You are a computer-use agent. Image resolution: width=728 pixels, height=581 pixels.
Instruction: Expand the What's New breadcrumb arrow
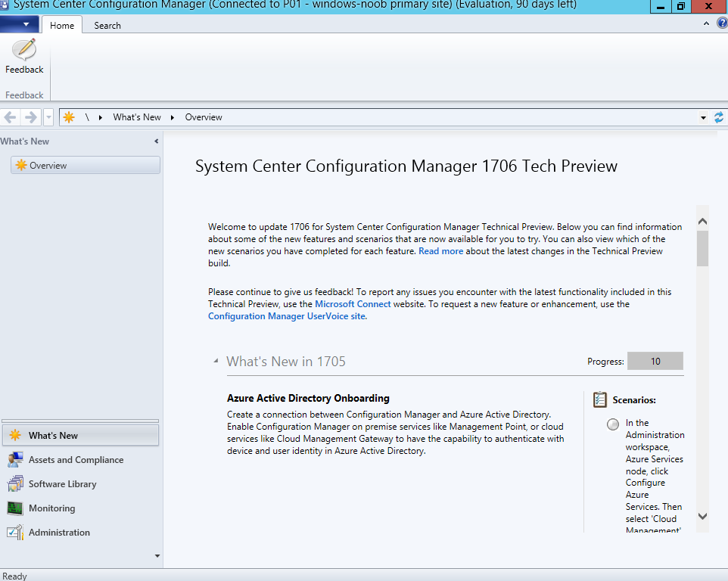coord(173,117)
